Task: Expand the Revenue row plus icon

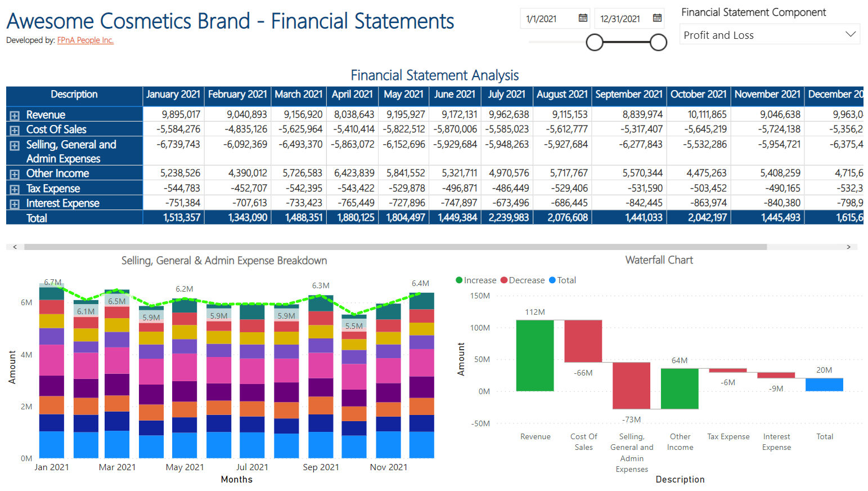Action: (15, 115)
